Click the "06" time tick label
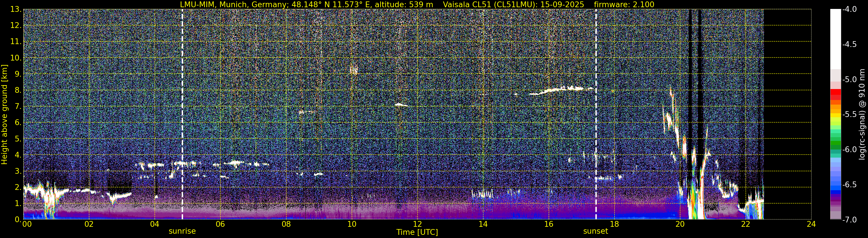This screenshot has height=238, width=868. click(x=220, y=224)
